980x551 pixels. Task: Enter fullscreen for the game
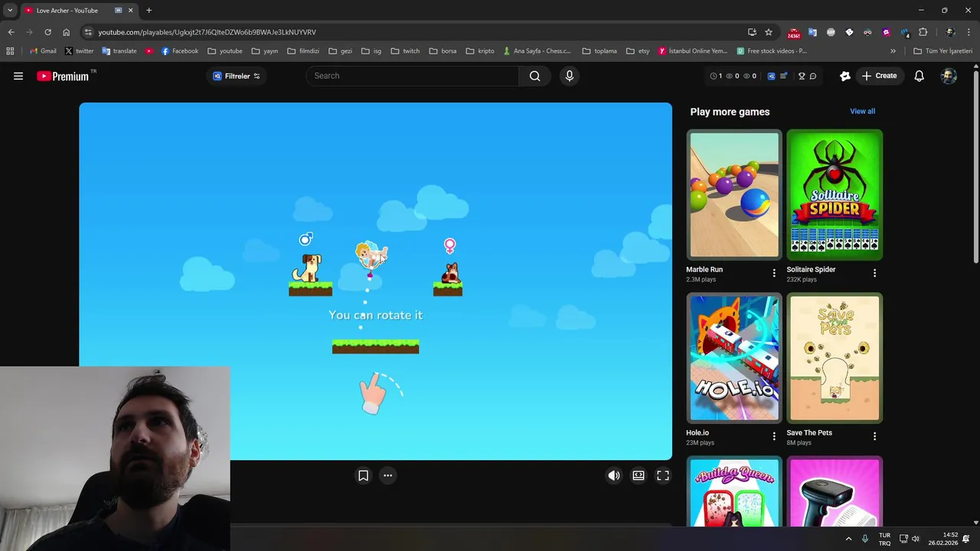click(663, 475)
